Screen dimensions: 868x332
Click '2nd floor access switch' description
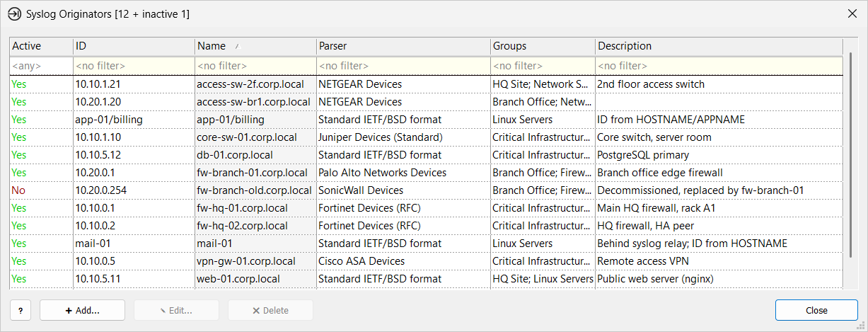[x=719, y=84]
